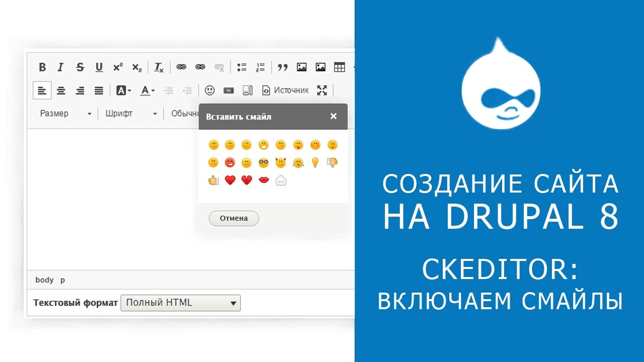Insert a table

340,67
